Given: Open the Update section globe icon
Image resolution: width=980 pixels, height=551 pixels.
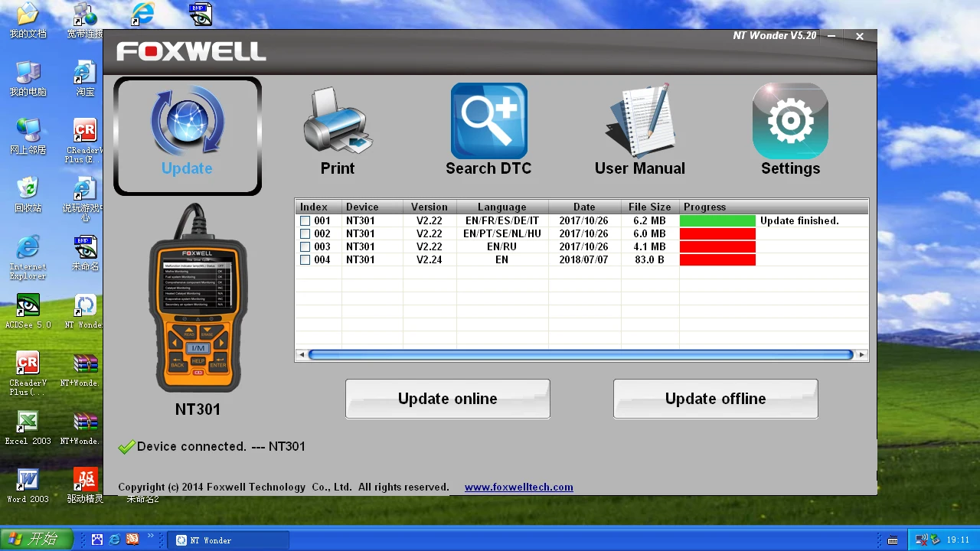Looking at the screenshot, I should 187,122.
